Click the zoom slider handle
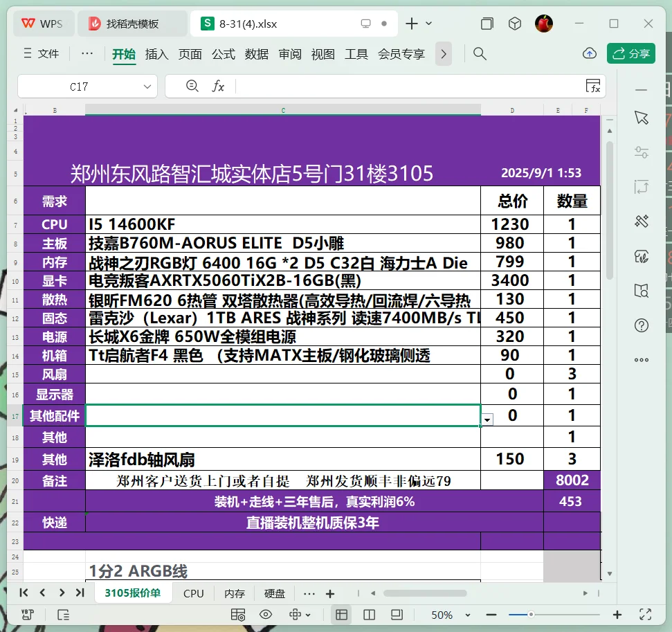 531,615
